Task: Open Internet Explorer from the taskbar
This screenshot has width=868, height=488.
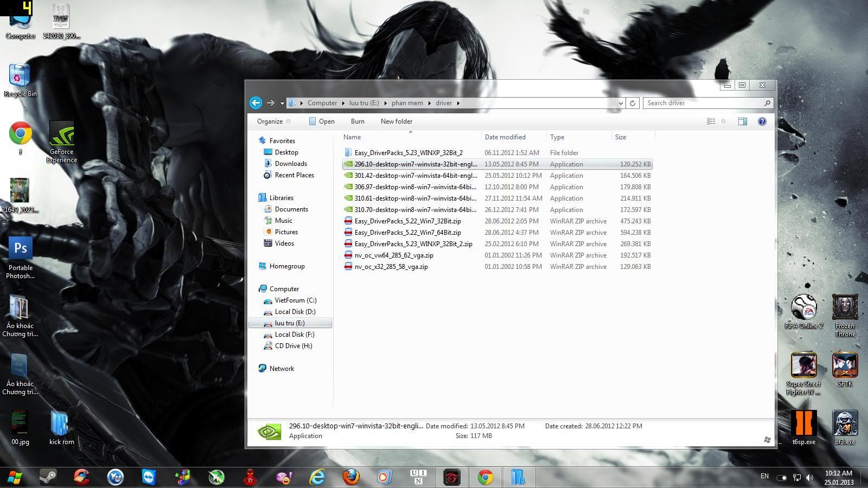Action: tap(317, 477)
